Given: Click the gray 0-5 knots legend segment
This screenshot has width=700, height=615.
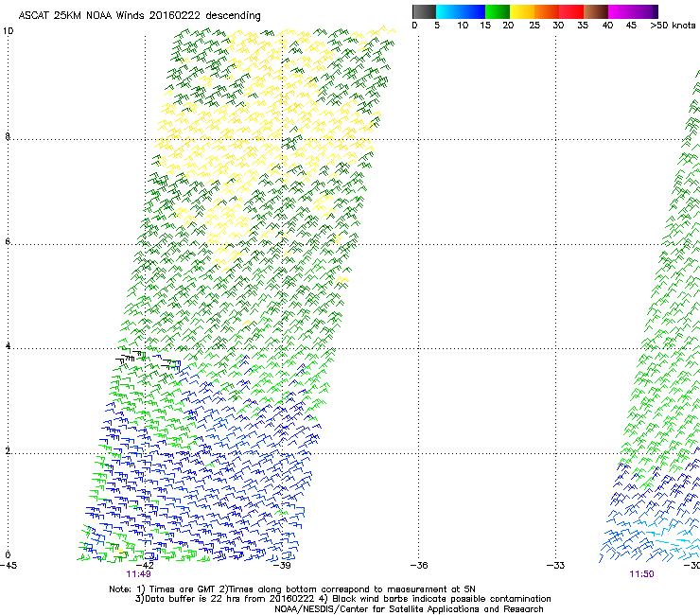Looking at the screenshot, I should (424, 11).
